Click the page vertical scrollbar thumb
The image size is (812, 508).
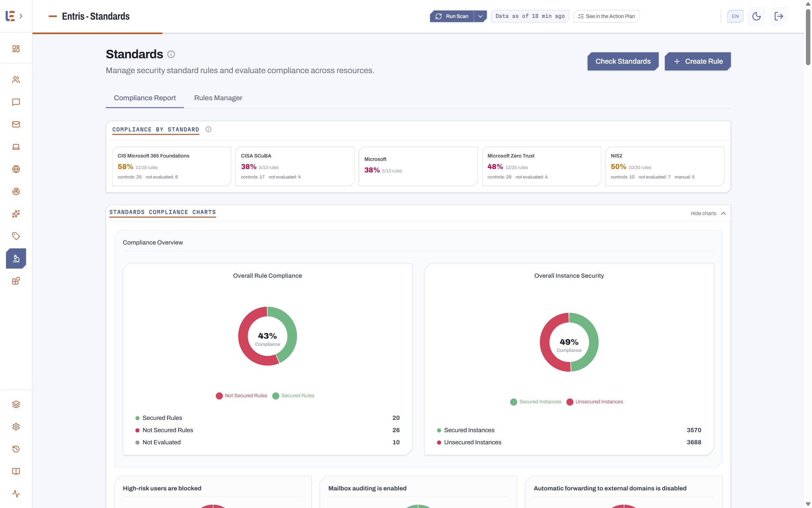(x=808, y=37)
